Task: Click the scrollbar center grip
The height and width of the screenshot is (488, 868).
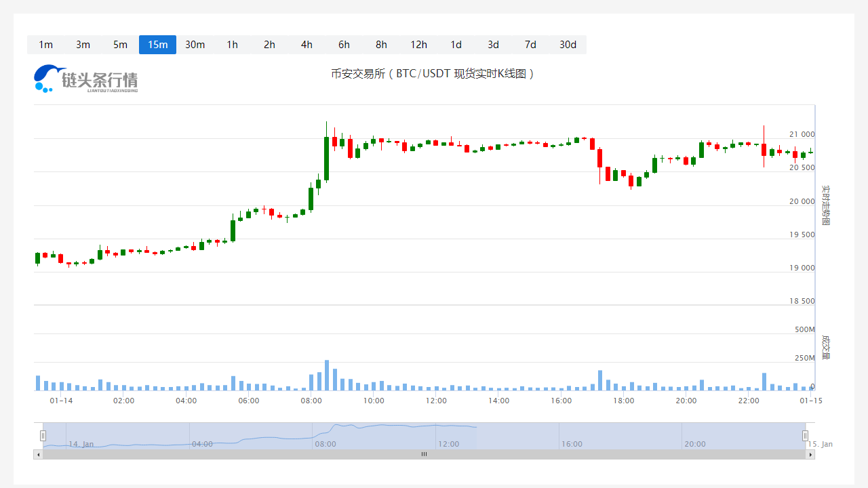Action: (424, 454)
